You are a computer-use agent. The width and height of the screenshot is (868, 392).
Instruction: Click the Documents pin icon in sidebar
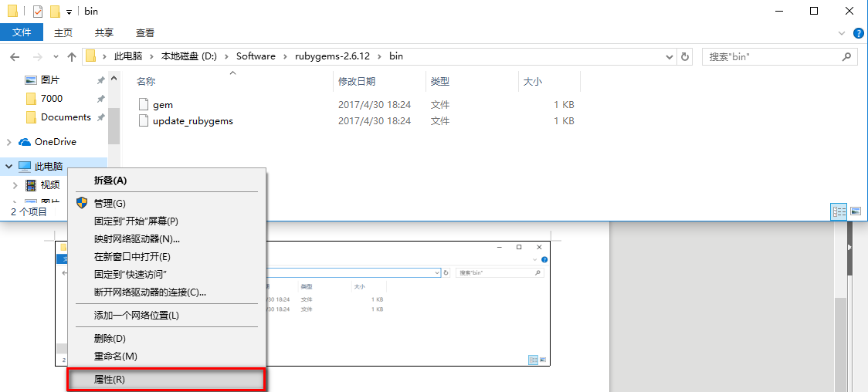click(100, 118)
